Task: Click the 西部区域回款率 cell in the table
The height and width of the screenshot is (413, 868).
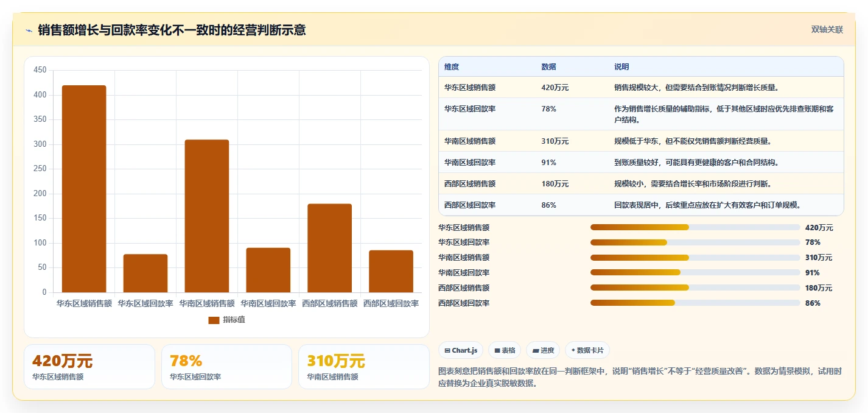Action: (470, 205)
